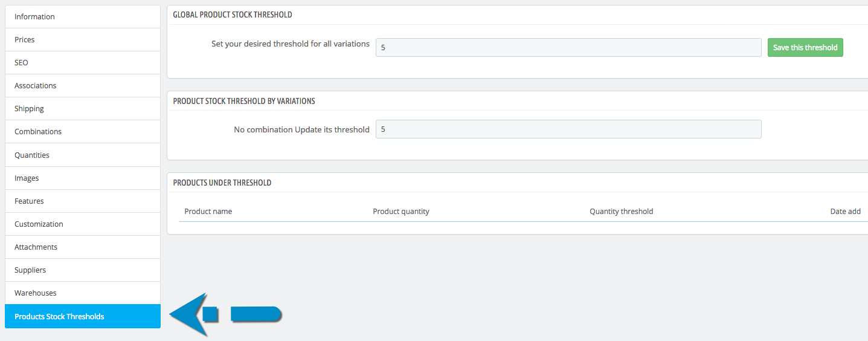The image size is (868, 341).
Task: Select the Associations tab
Action: coord(35,85)
